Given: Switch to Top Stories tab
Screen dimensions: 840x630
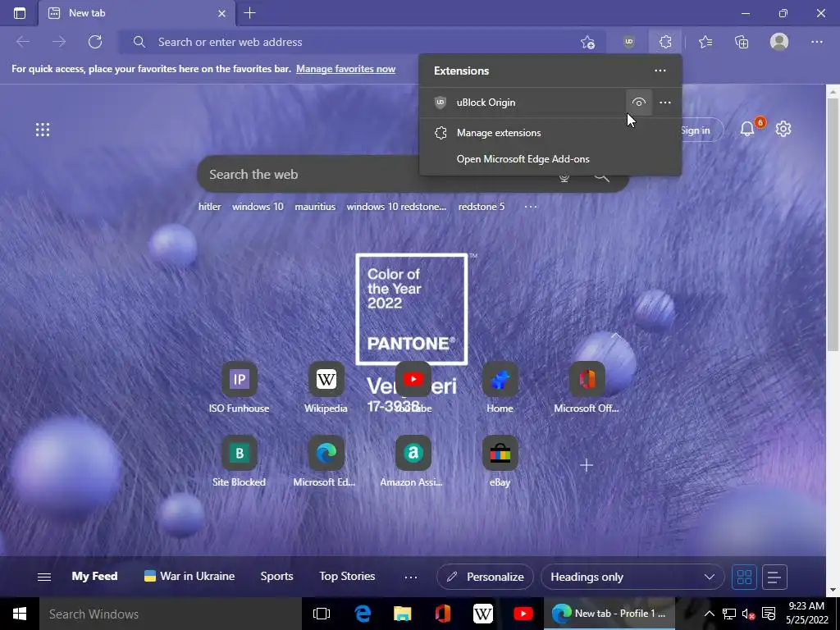Looking at the screenshot, I should (347, 577).
